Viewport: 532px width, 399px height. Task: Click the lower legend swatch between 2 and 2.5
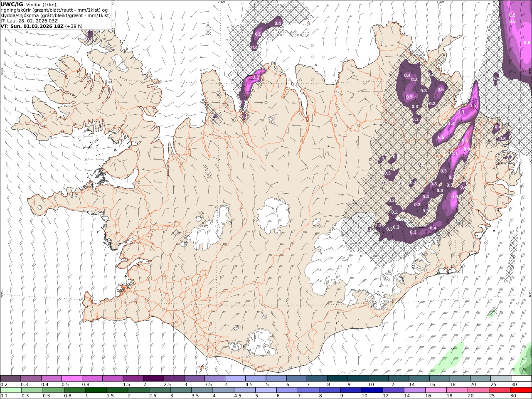click(138, 390)
